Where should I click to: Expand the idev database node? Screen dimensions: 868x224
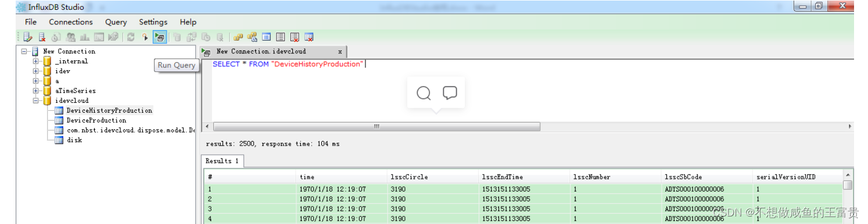click(36, 71)
